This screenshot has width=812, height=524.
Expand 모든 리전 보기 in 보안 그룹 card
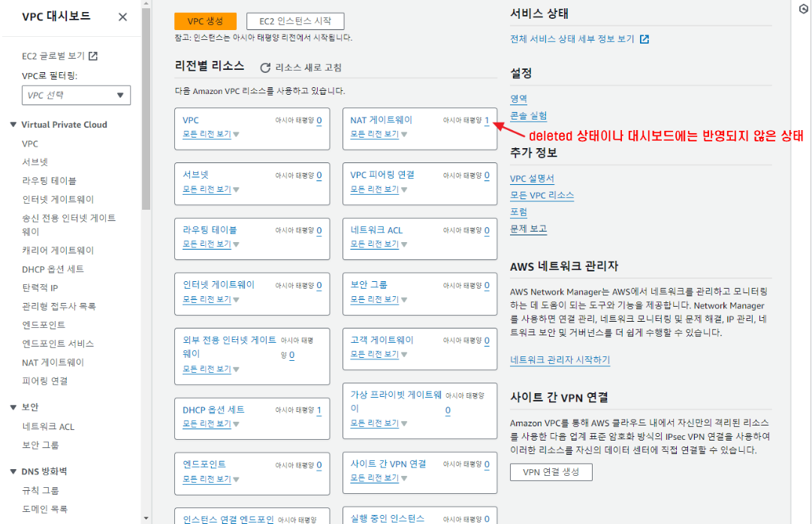click(379, 299)
